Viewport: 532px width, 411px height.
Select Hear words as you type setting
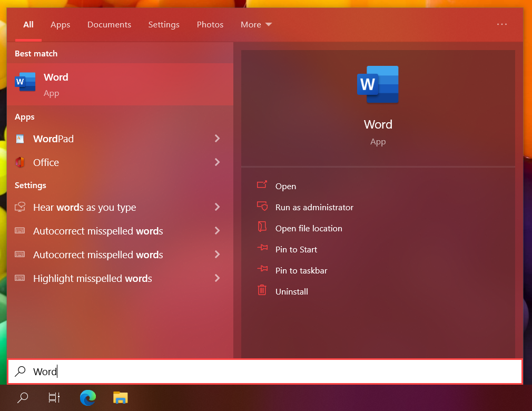coord(84,208)
